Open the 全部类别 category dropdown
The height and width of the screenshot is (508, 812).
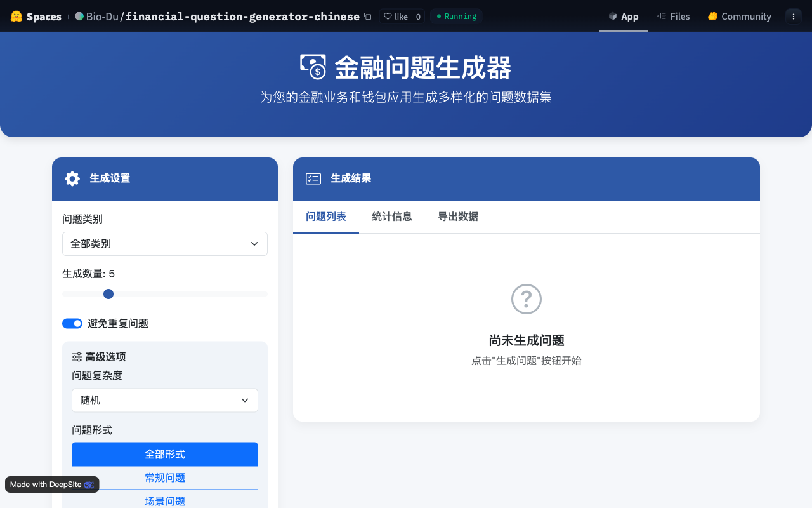[x=165, y=244]
